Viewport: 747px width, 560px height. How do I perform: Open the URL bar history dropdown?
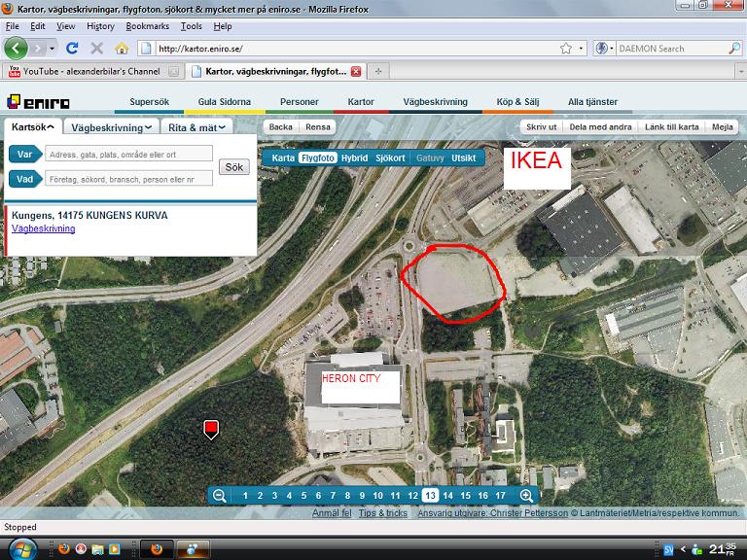point(581,49)
